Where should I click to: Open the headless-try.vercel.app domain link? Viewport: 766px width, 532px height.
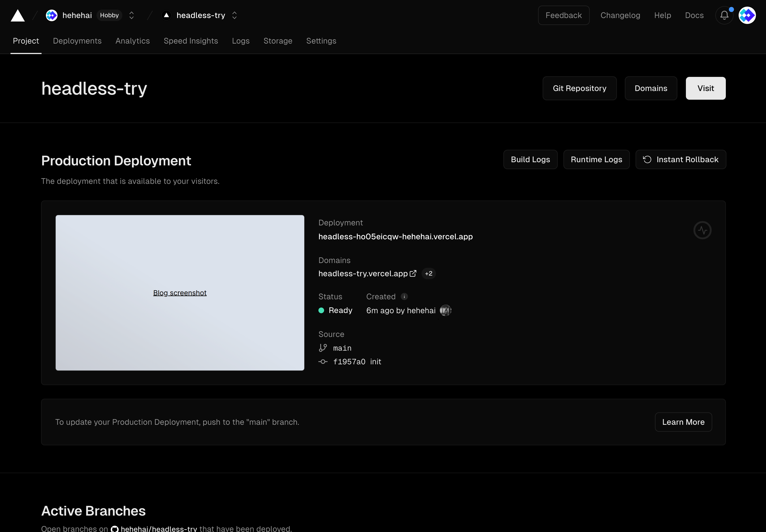coord(363,274)
